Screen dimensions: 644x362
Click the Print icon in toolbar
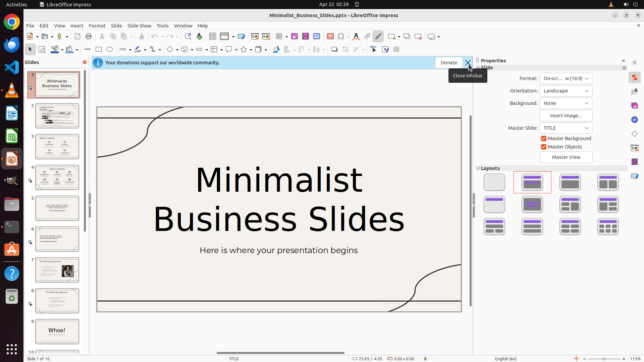(x=89, y=37)
